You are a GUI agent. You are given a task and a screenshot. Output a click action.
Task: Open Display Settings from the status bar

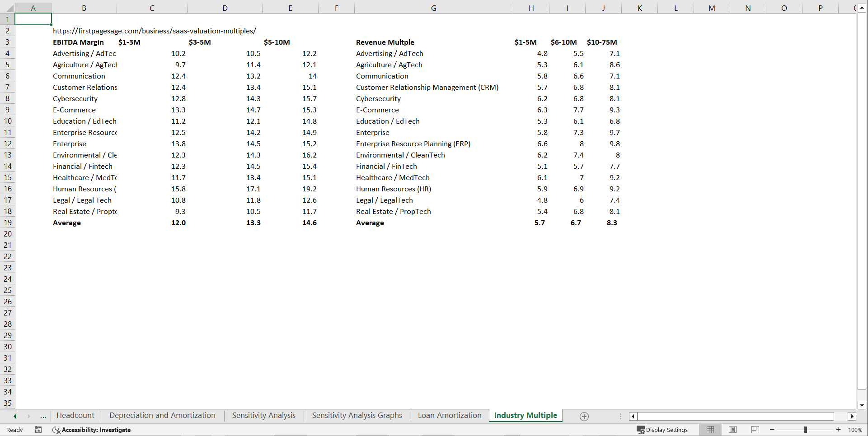(x=663, y=430)
